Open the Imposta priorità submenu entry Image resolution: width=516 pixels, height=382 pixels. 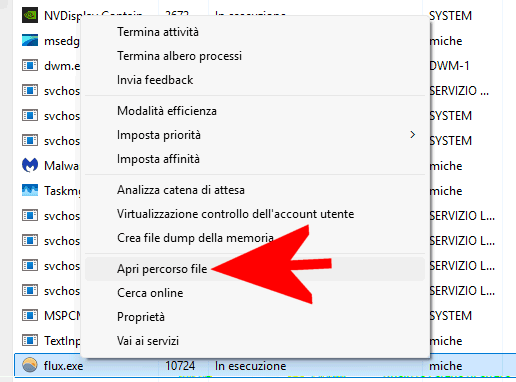tap(255, 135)
